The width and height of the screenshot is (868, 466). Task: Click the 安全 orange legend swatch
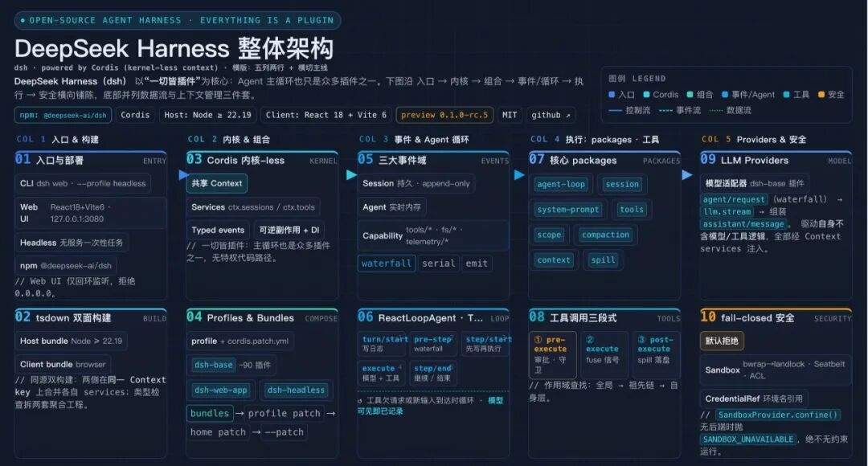(x=821, y=95)
